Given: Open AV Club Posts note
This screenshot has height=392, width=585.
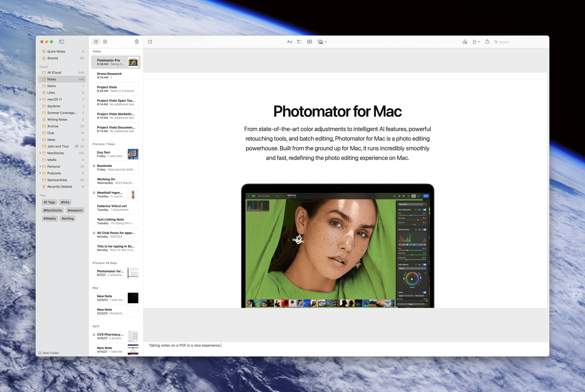Looking at the screenshot, I should click(x=116, y=235).
